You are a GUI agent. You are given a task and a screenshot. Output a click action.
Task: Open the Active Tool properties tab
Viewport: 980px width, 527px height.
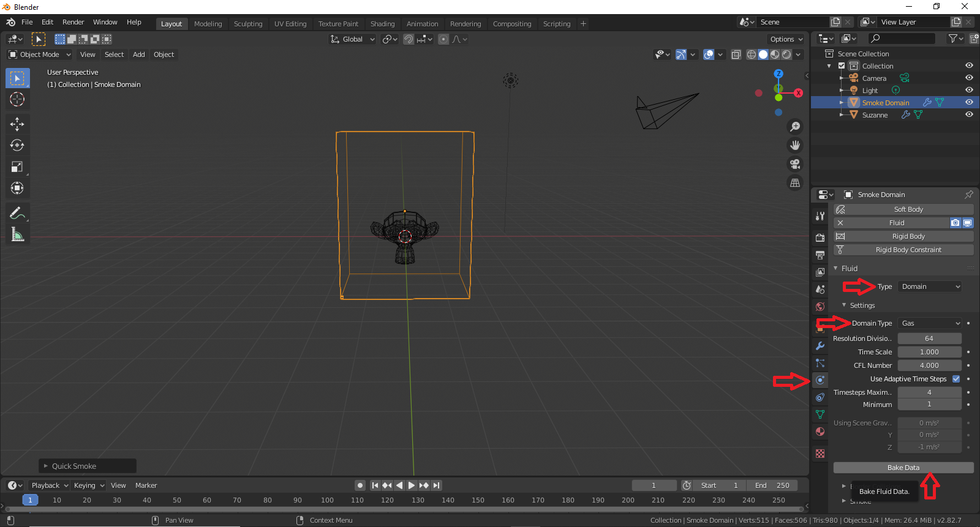[820, 216]
